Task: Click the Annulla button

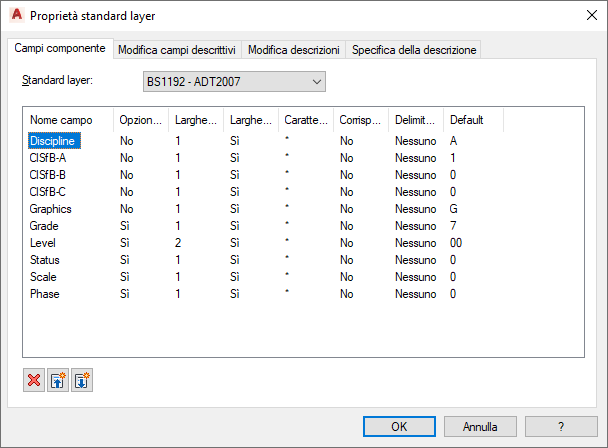Action: point(480,426)
